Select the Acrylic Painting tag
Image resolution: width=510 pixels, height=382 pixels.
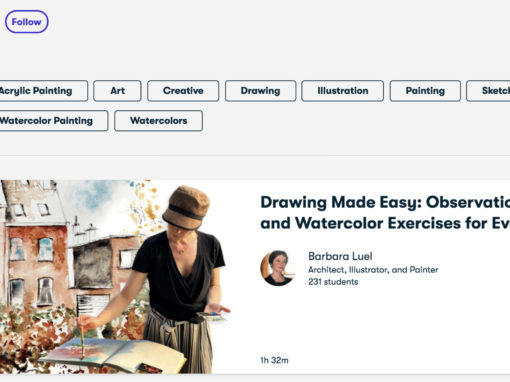[x=43, y=91]
